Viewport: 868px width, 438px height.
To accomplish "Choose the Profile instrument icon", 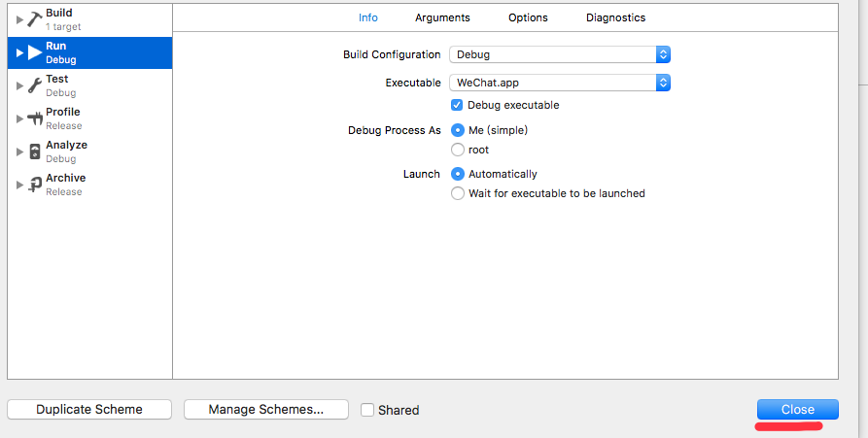I will (x=35, y=118).
